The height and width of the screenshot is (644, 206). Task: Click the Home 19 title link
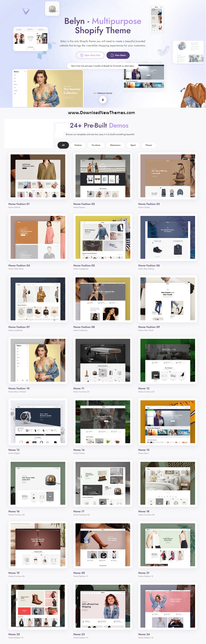pyautogui.click(x=14, y=573)
